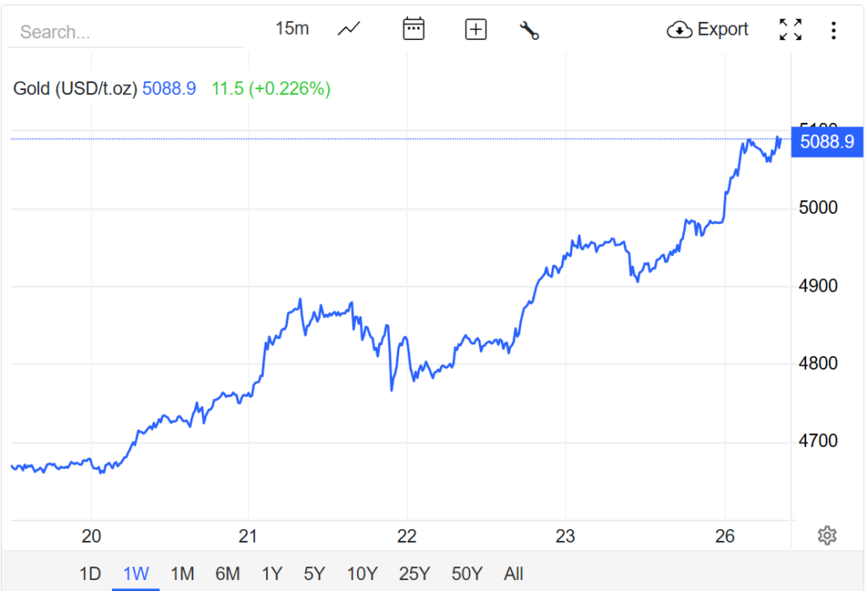Image resolution: width=868 pixels, height=591 pixels.
Task: Switch to the 6M time range
Action: (x=227, y=574)
